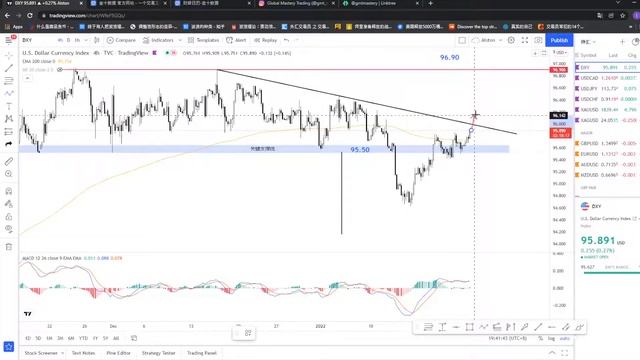The height and width of the screenshot is (360, 640).
Task: Open the prediction and measurement tools
Action: pos(9,131)
